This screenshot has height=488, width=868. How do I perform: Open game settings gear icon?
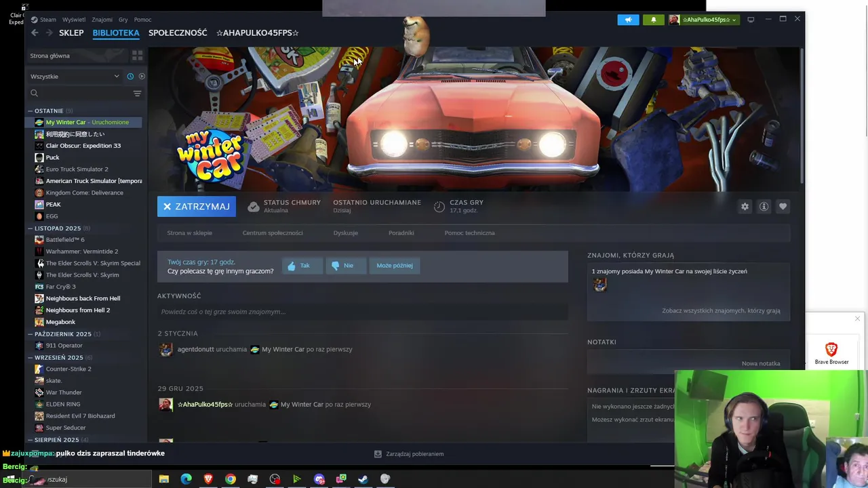(x=745, y=207)
